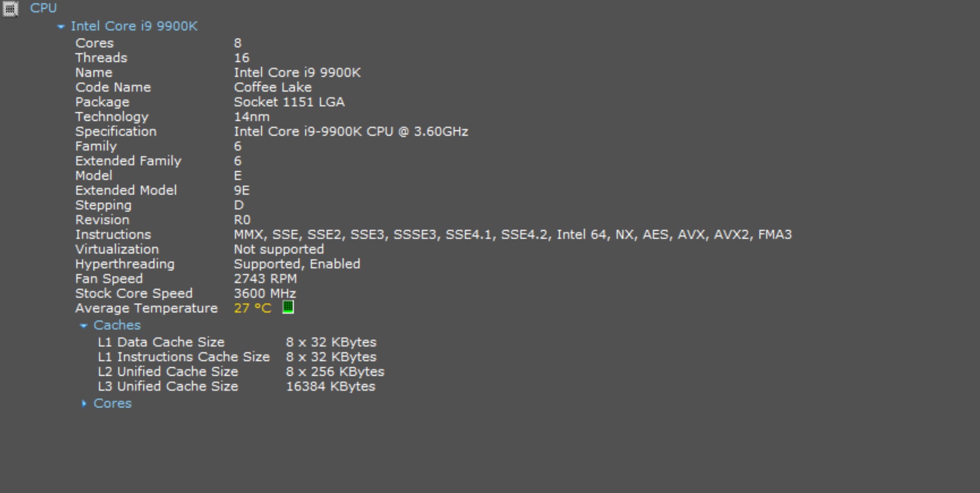This screenshot has height=493, width=980.
Task: Click the 27 °C average temperature value
Action: click(252, 308)
